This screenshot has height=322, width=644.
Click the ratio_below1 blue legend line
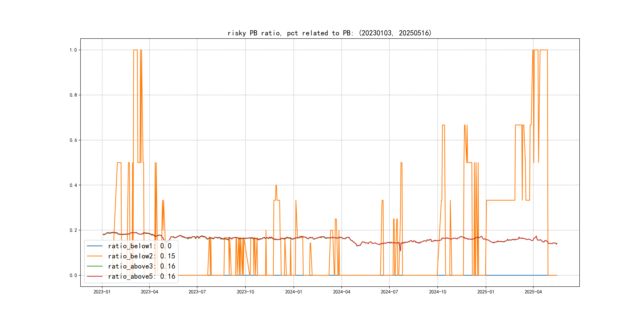(94, 246)
